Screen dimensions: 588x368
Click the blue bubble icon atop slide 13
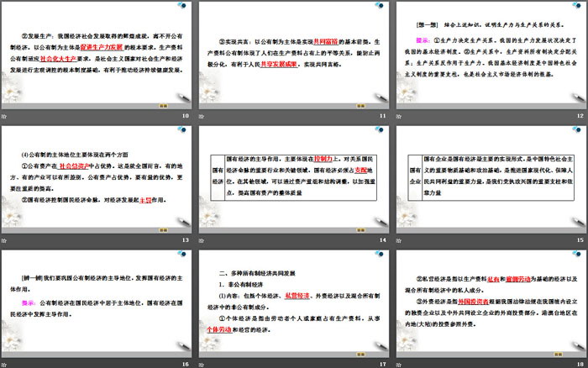[x=182, y=129]
